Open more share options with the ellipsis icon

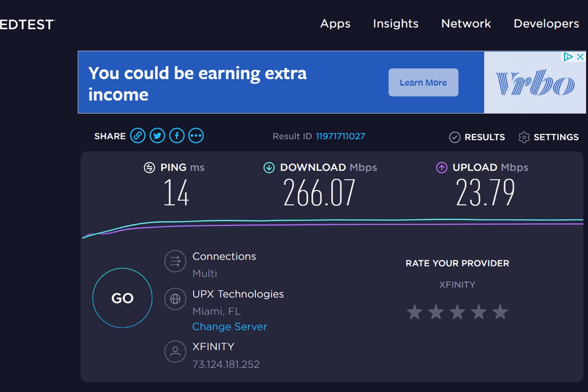[196, 136]
